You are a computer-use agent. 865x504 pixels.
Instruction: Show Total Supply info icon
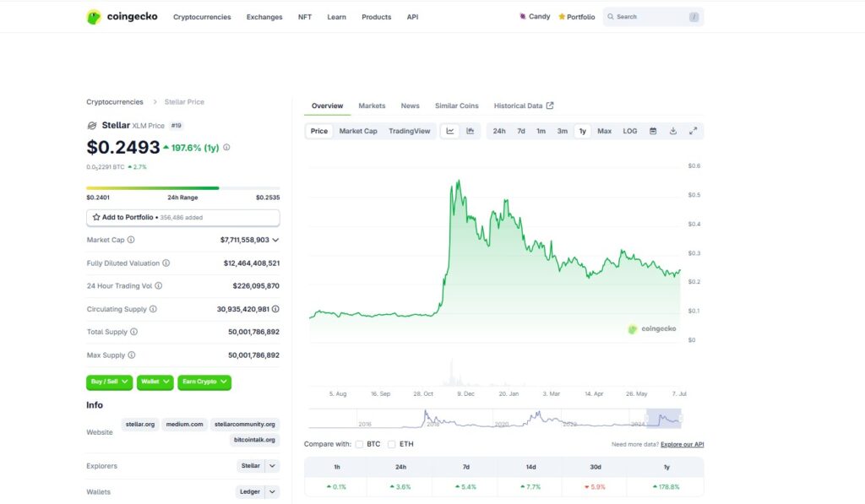[134, 332]
